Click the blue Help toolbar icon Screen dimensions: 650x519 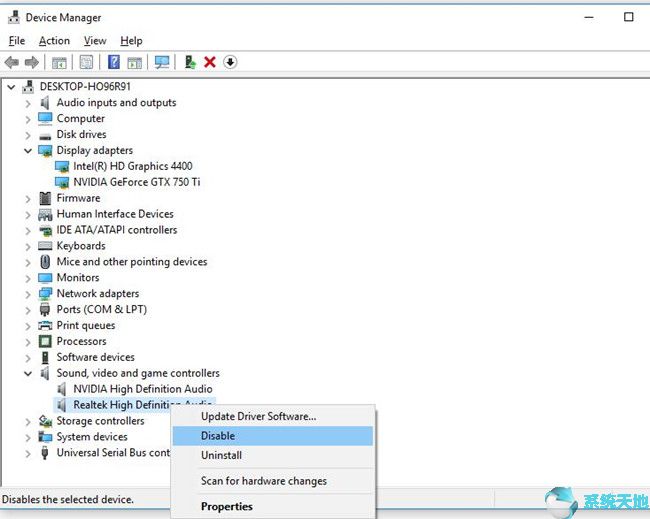tap(114, 62)
